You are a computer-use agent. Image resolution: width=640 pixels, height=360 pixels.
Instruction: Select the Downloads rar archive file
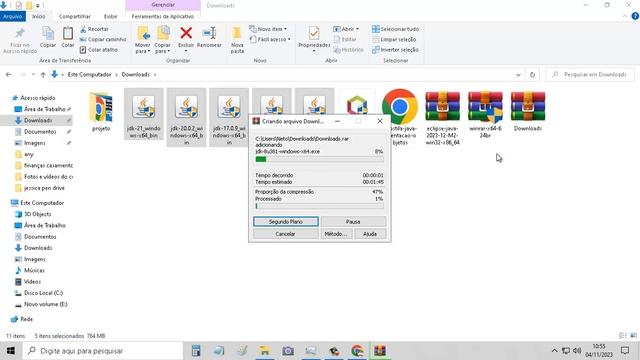tap(528, 111)
